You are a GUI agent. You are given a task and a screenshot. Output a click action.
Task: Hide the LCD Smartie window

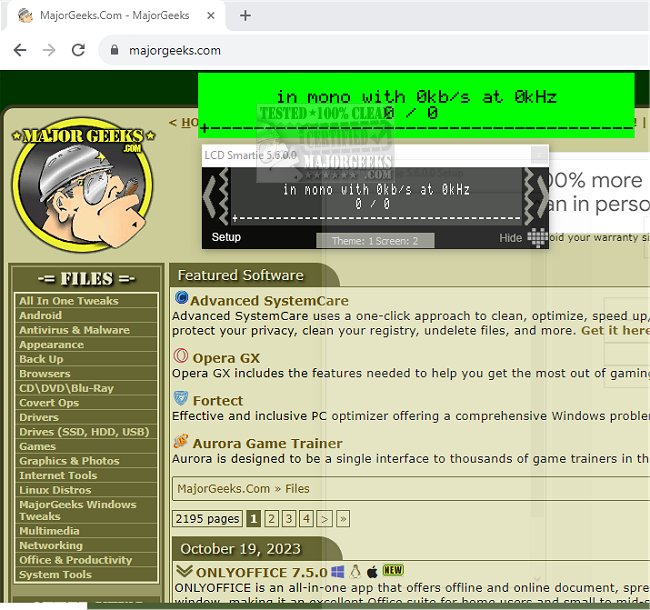coord(510,238)
